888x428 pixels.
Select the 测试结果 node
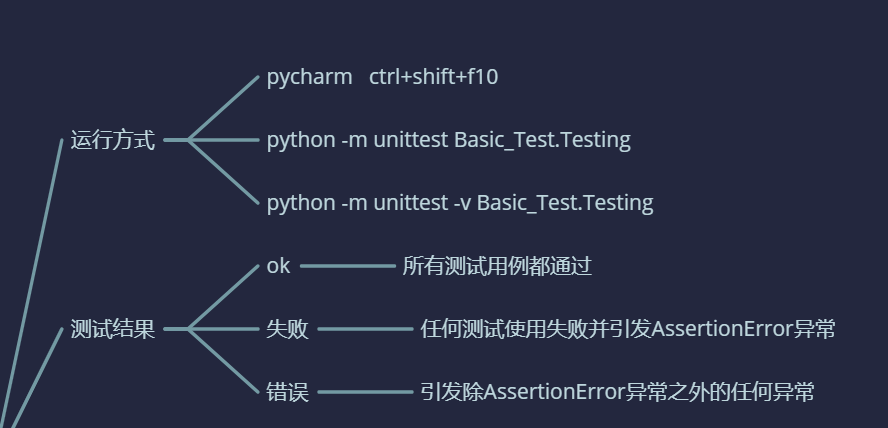click(113, 329)
